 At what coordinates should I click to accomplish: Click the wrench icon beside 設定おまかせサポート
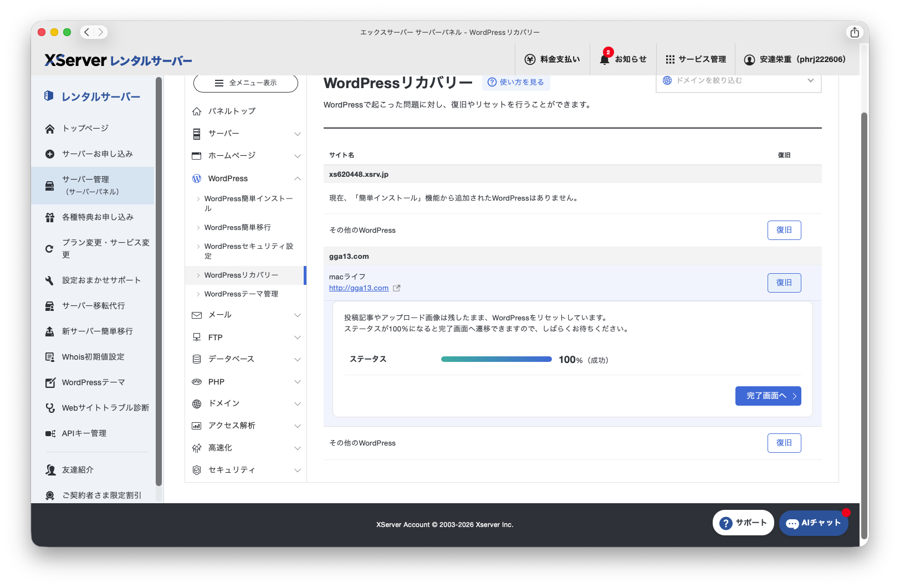(x=50, y=280)
